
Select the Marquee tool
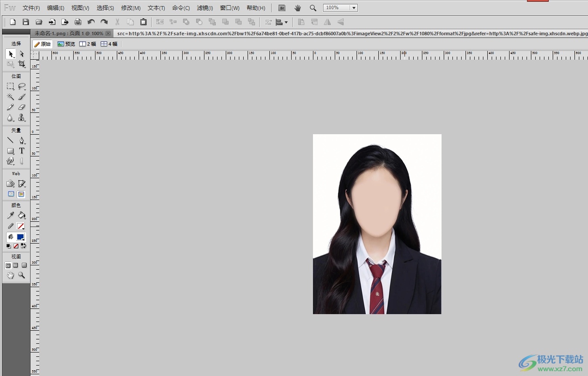tap(11, 86)
